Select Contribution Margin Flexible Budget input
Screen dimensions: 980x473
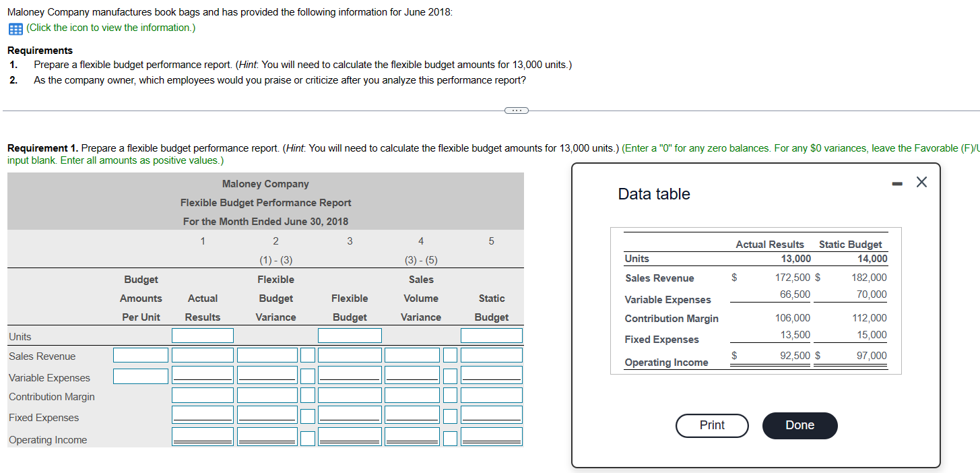(x=350, y=395)
